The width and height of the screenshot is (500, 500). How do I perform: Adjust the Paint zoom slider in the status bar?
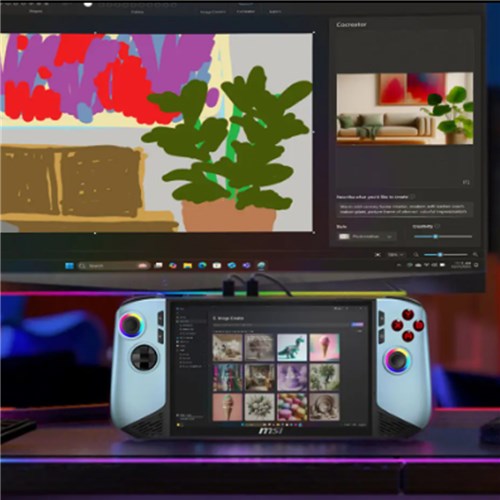(446, 255)
